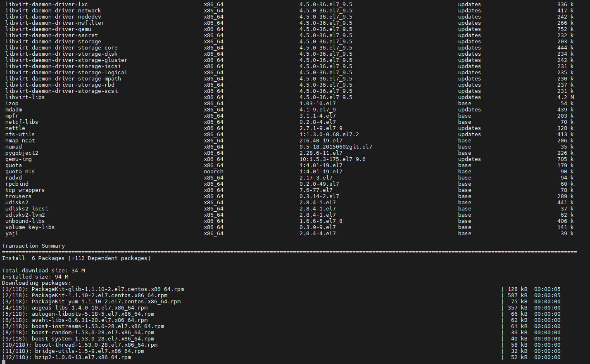Select version 2:6.40-19.el7 of nmap-ncat
Screen dimensions: 590x364
click(321, 141)
